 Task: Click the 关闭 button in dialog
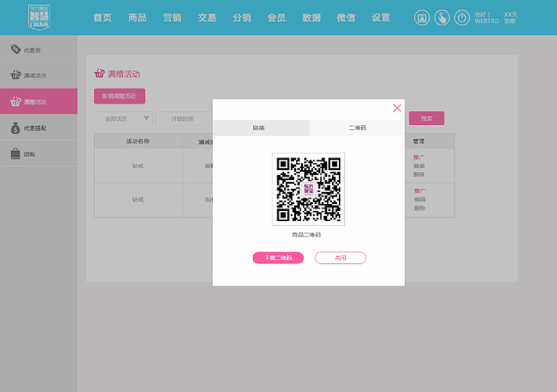point(340,258)
